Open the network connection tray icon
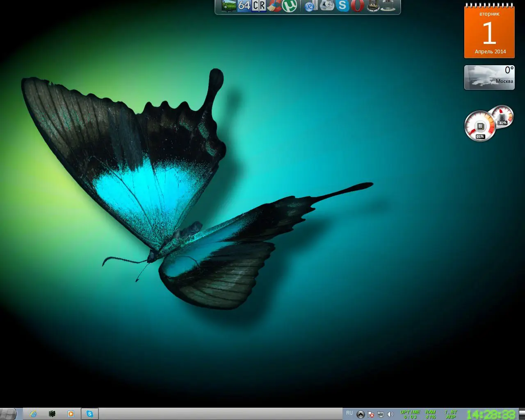Viewport: 525px width, 420px height. [x=381, y=414]
